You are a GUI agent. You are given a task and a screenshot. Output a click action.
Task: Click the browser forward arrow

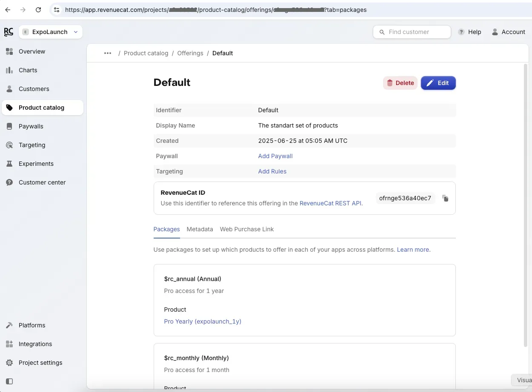[x=23, y=10]
